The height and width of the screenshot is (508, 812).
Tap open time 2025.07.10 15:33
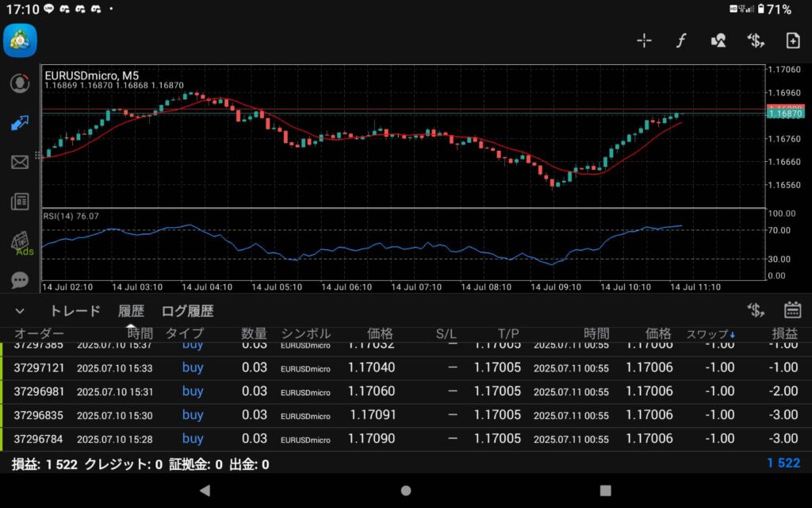pos(114,368)
